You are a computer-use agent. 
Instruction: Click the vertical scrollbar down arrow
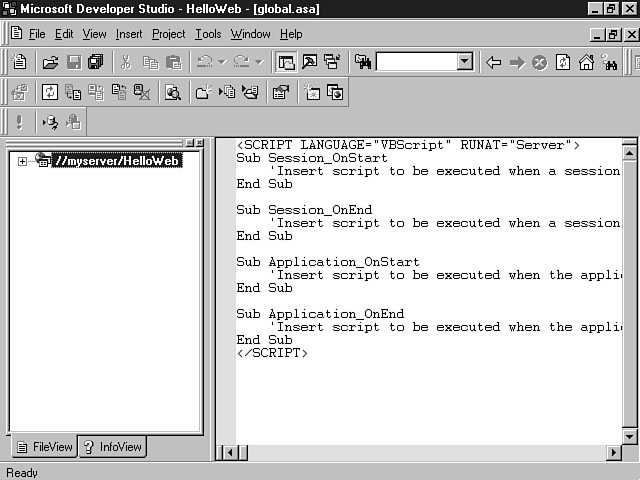coord(630,437)
